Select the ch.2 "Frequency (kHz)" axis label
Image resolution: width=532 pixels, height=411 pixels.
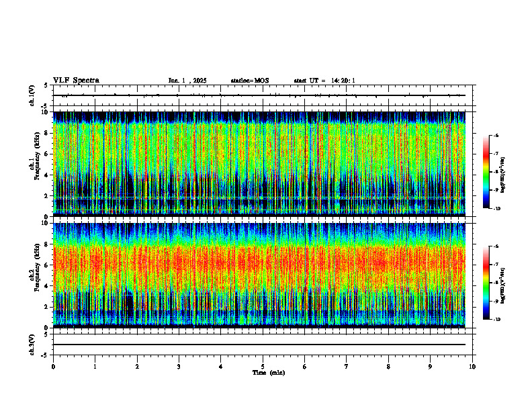tap(36, 267)
